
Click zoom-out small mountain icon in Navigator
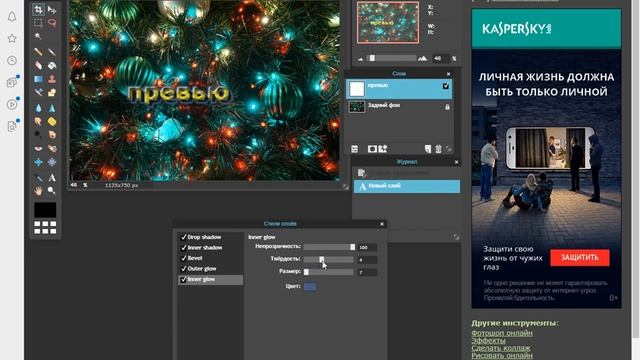tap(360, 59)
